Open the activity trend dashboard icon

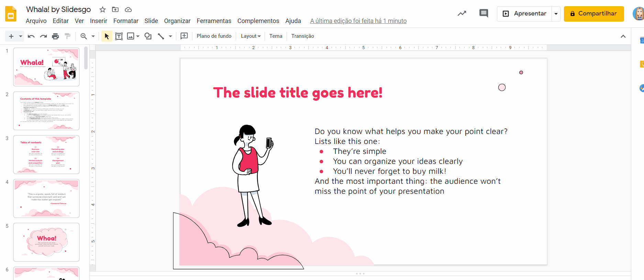click(x=462, y=14)
